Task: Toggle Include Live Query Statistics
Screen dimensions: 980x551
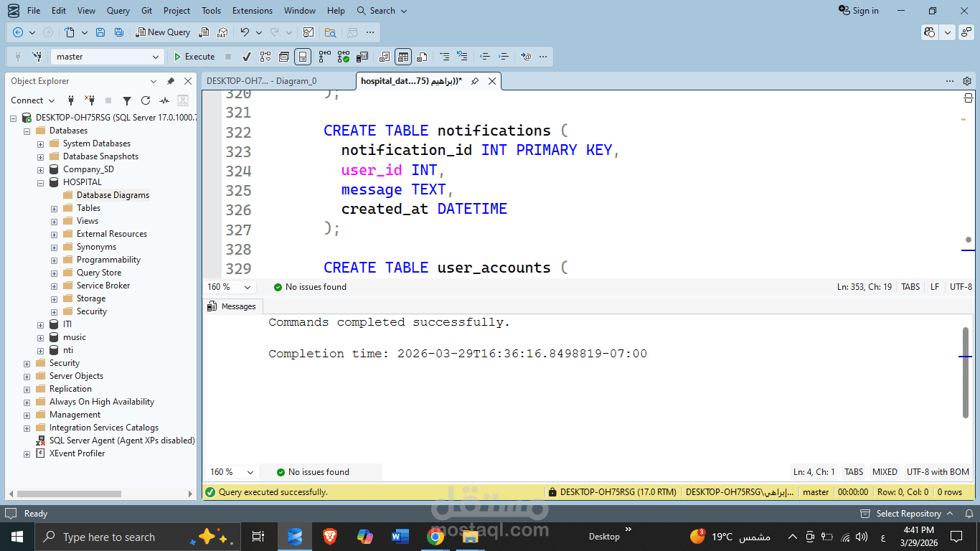Action: coord(344,57)
